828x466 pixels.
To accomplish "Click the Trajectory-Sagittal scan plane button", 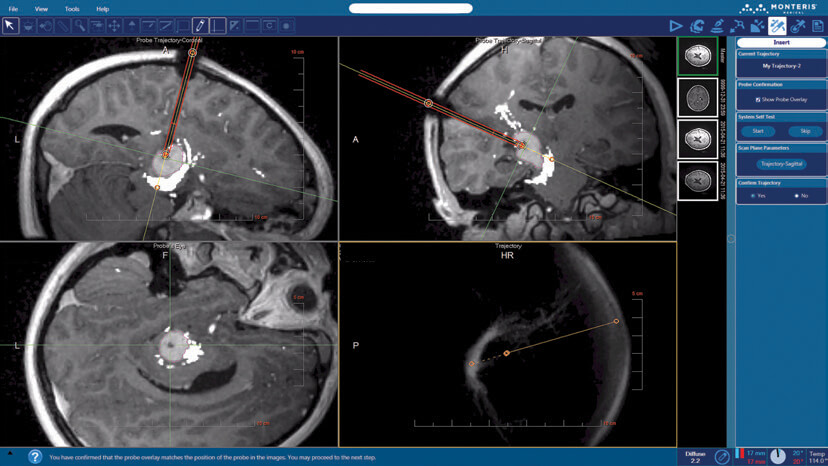I will (x=781, y=164).
